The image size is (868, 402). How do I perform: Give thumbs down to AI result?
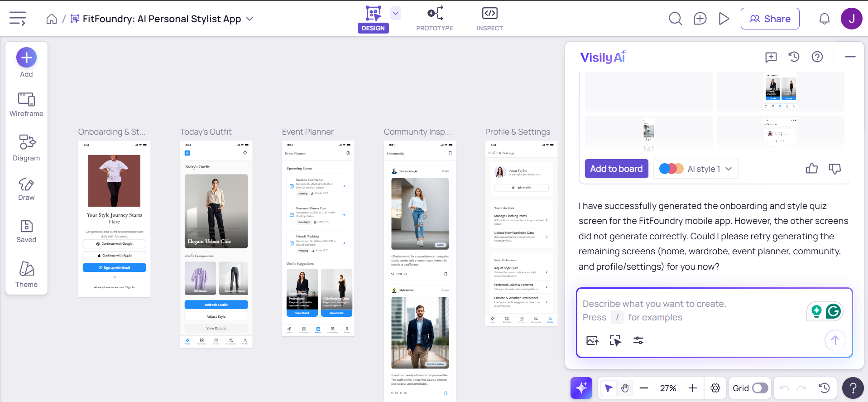[834, 169]
